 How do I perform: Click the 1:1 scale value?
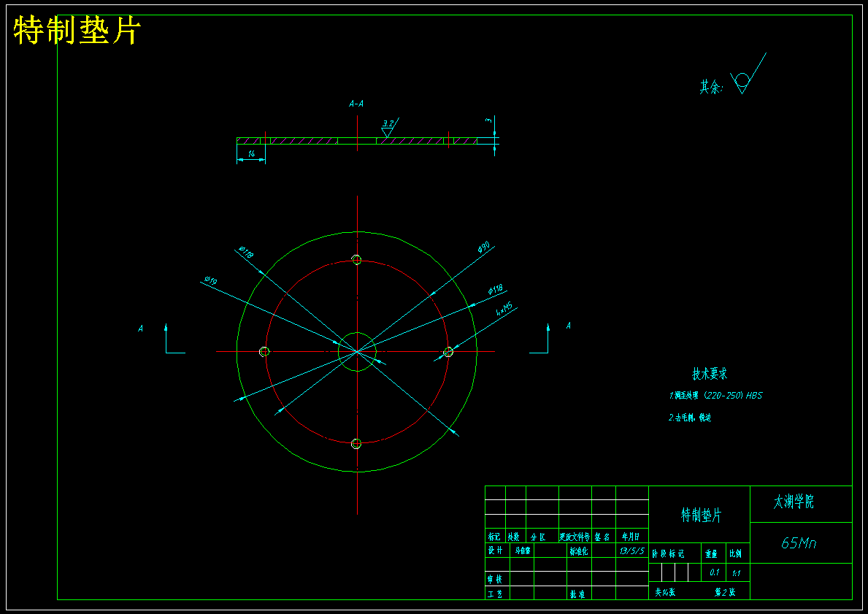(737, 573)
